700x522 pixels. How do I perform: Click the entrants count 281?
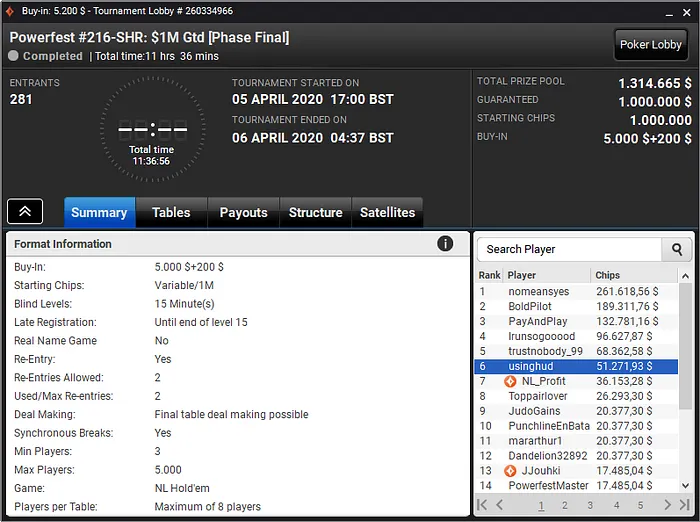(21, 99)
